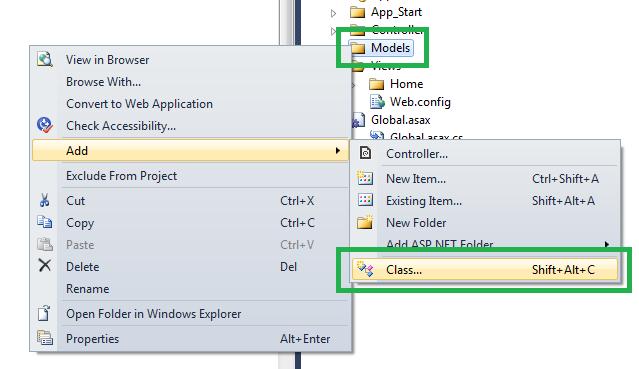Viewport: 639px width, 369px height.
Task: Expand the App_Start folder tree arrow
Action: tap(333, 13)
